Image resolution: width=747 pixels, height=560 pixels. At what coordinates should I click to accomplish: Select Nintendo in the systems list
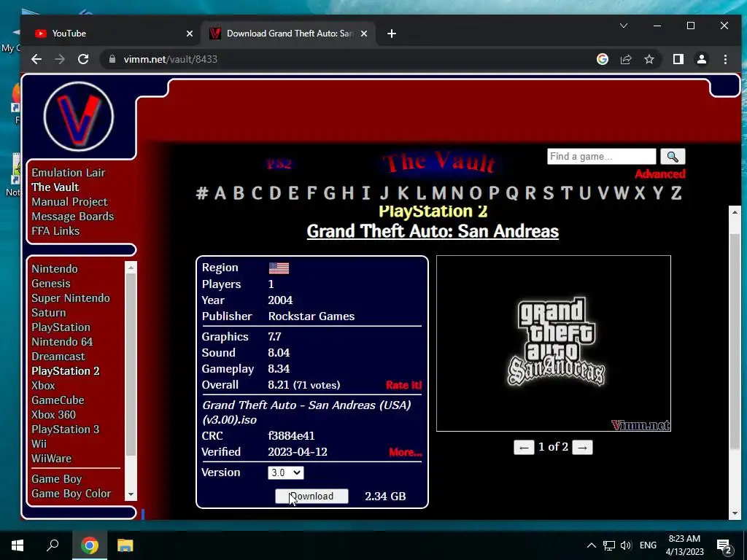coord(54,268)
